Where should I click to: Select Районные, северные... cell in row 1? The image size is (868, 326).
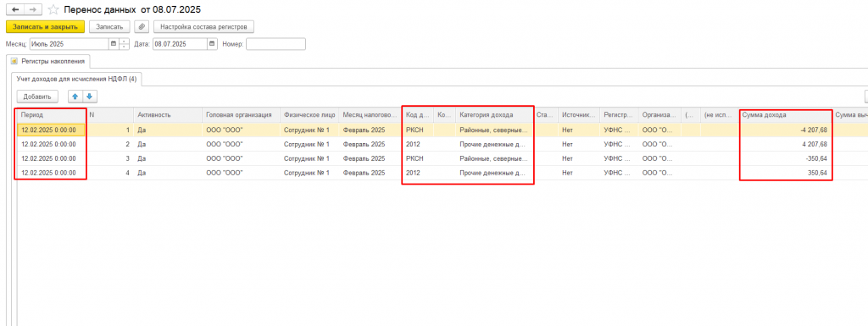[x=494, y=130]
